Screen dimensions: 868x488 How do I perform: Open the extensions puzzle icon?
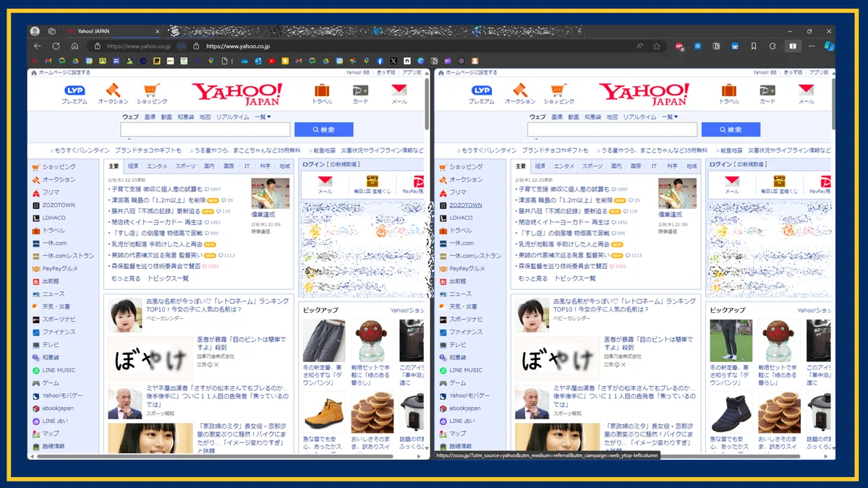point(773,46)
